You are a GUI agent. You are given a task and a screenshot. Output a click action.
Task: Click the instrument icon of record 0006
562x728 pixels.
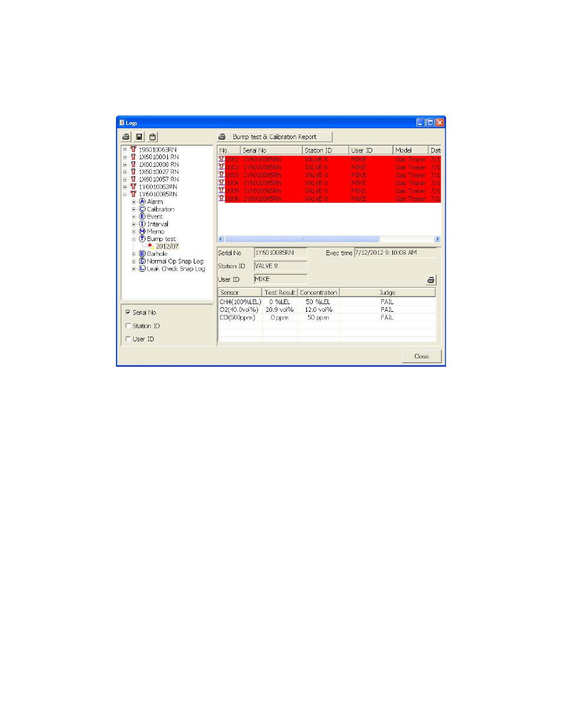[222, 199]
